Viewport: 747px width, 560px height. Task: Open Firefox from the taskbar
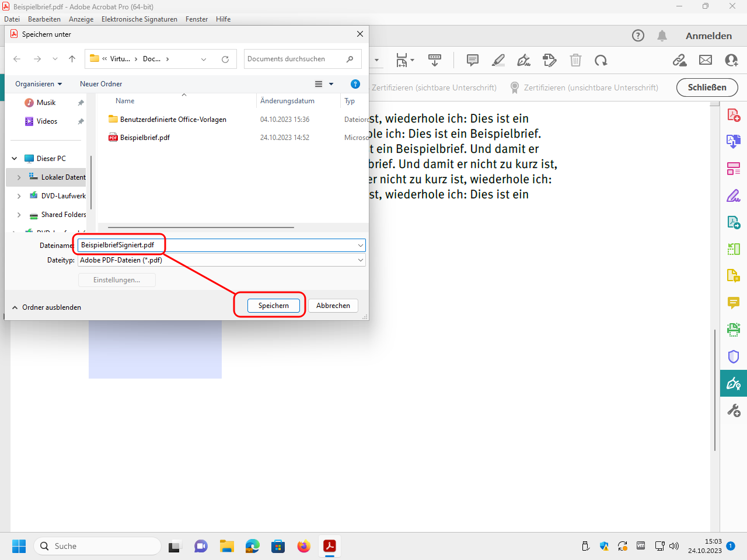click(303, 547)
